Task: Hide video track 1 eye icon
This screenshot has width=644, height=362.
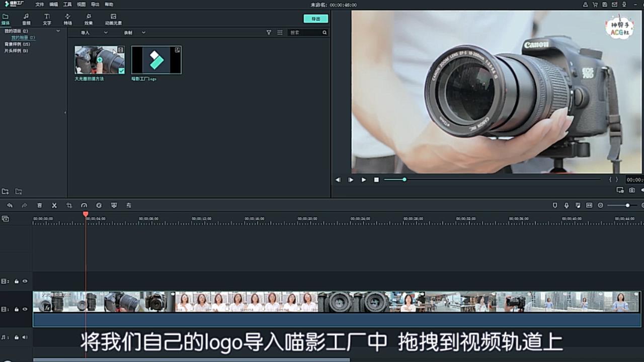Action: [x=25, y=309]
